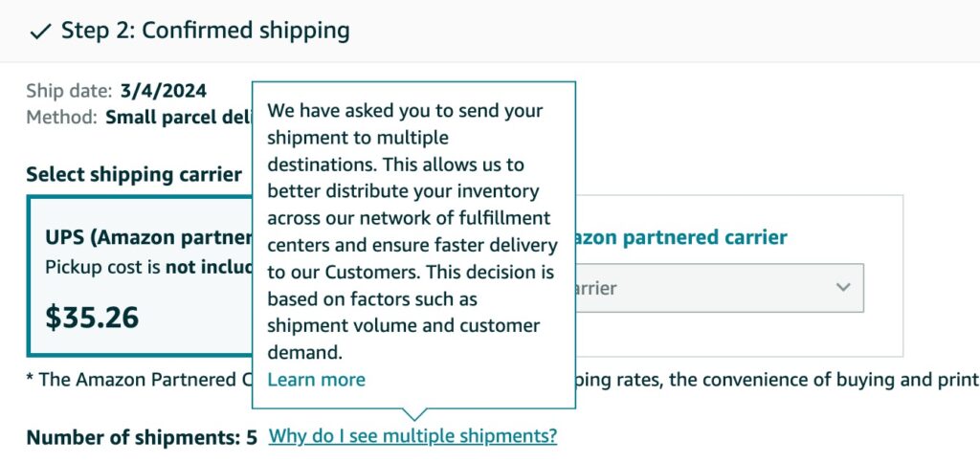Screen dimensions: 980x462
Task: Click the dropdown chevron arrow icon
Action: point(843,287)
